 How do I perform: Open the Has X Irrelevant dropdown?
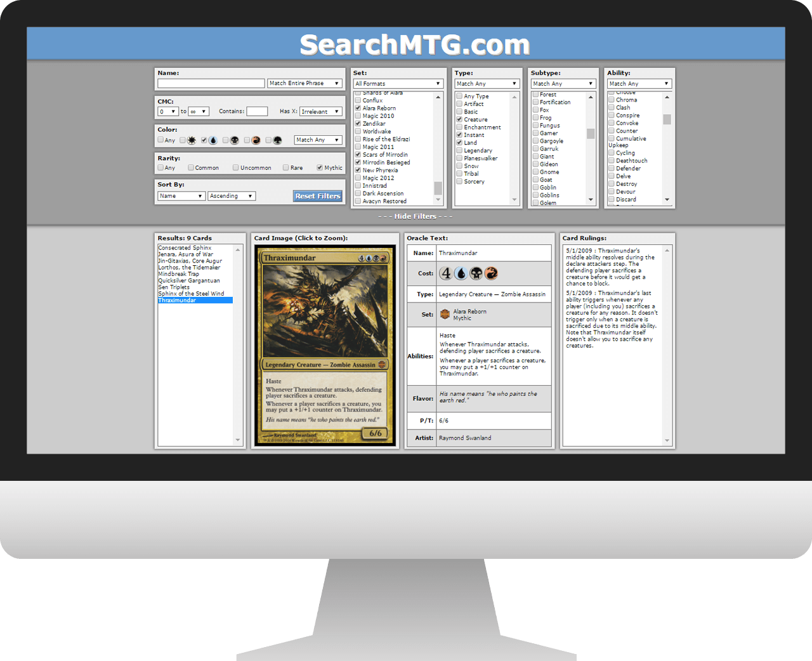(321, 111)
